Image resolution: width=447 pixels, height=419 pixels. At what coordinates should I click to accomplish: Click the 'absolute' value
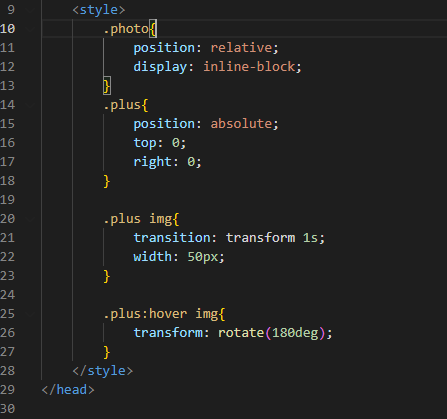point(241,124)
